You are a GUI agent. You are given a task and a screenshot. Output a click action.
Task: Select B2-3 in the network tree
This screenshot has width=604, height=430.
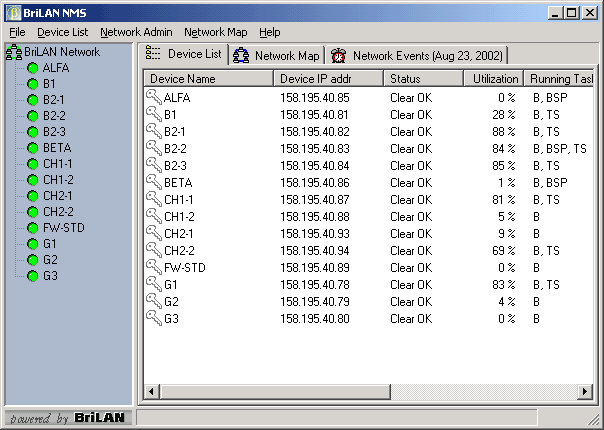54,132
